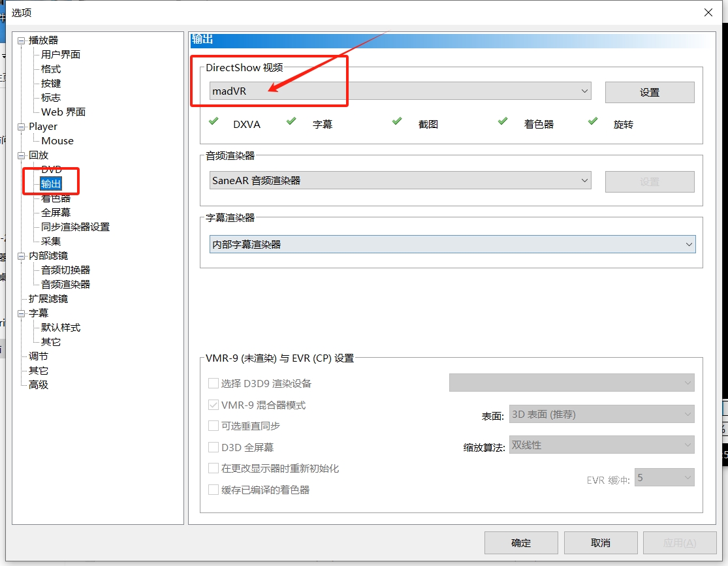728x566 pixels.
Task: Click the 旋转 label text
Action: pyautogui.click(x=623, y=125)
